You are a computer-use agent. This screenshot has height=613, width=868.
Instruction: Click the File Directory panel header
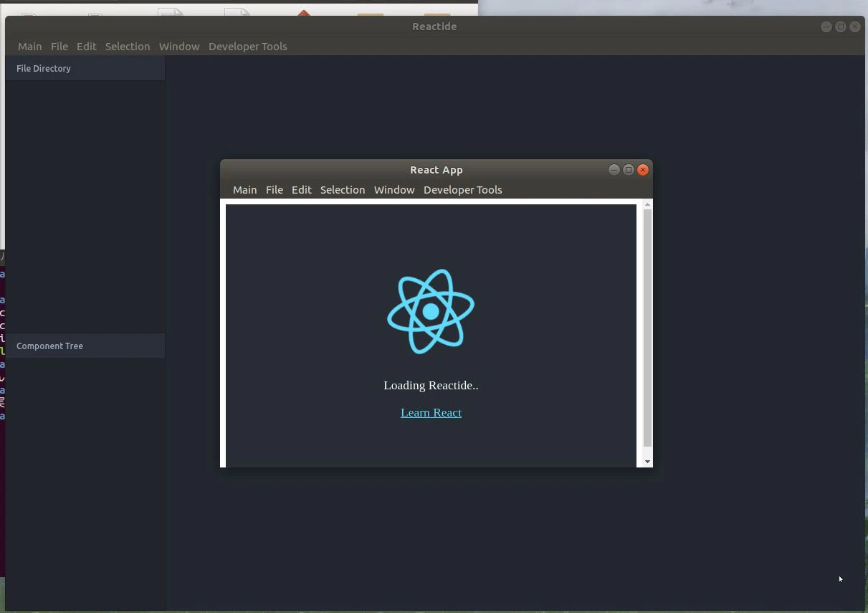tap(85, 69)
